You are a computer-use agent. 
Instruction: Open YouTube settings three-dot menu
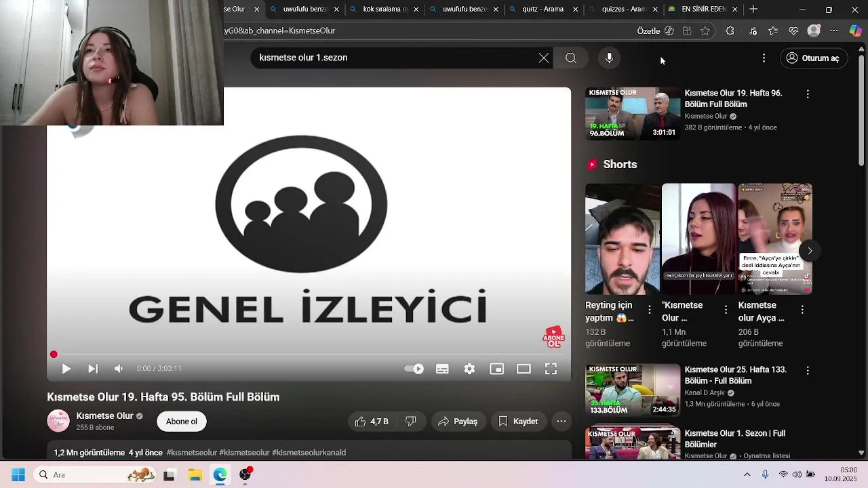[x=764, y=58]
